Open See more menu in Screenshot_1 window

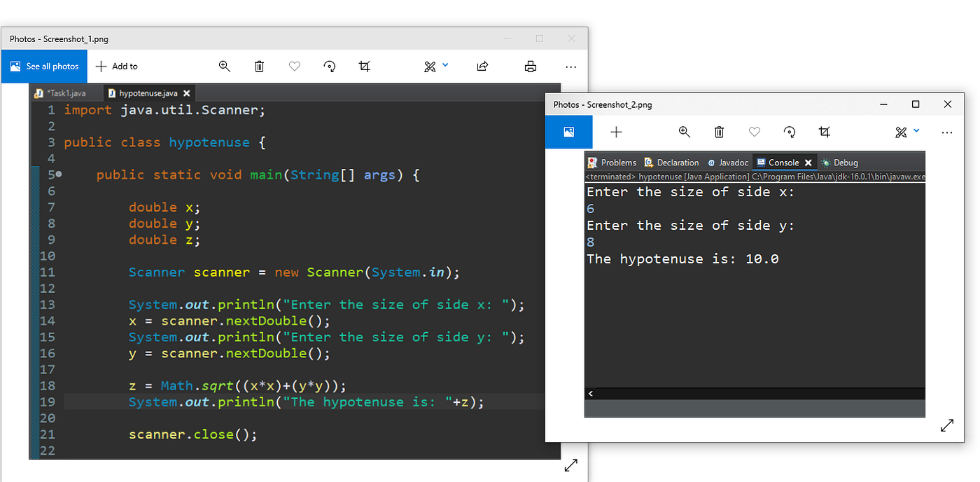(x=571, y=67)
